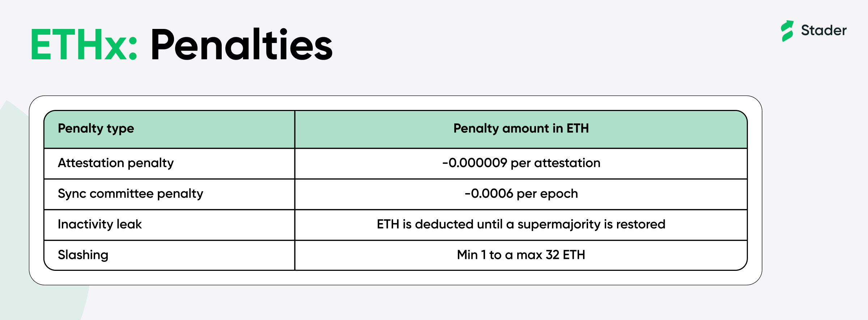Click the 'Min 1' text
The width and height of the screenshot is (868, 320).
(x=471, y=255)
